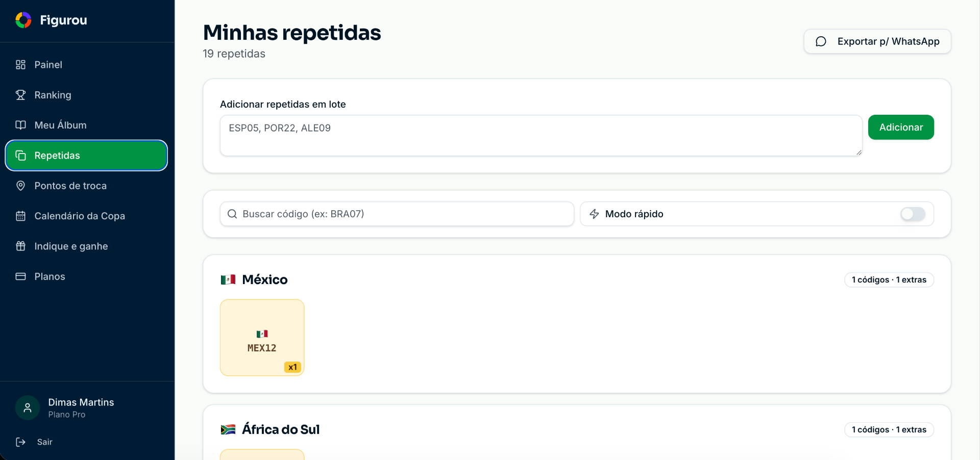Click the Dimas Martins user avatar icon

(28, 408)
